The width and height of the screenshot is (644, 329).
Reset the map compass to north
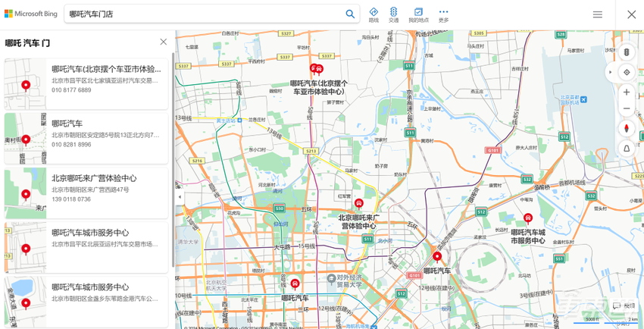click(627, 129)
